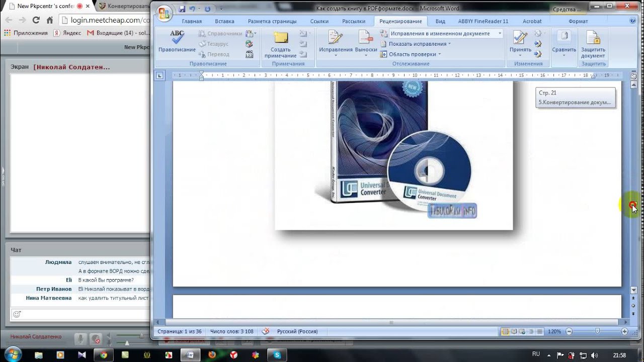Open the Выноски balloons menu

(366, 42)
